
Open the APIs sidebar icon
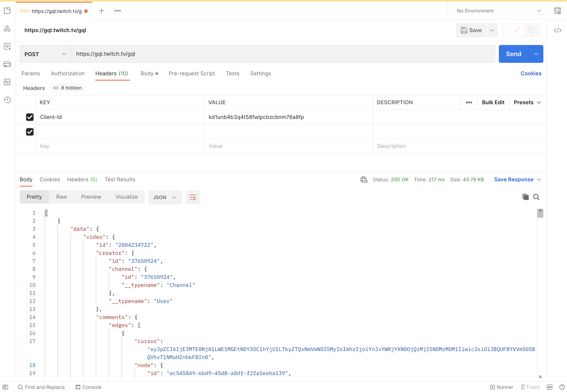click(x=7, y=29)
